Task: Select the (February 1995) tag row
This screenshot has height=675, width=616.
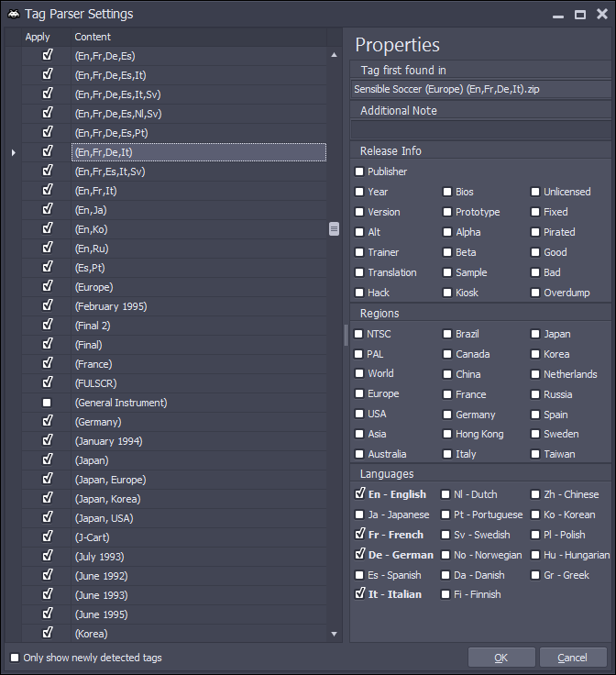Action: (199, 306)
